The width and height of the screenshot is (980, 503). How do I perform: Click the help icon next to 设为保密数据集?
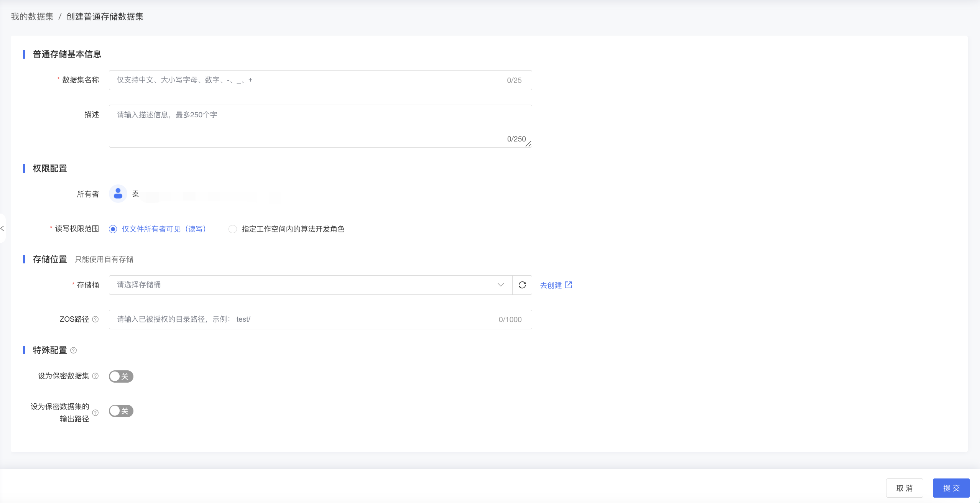coord(95,376)
